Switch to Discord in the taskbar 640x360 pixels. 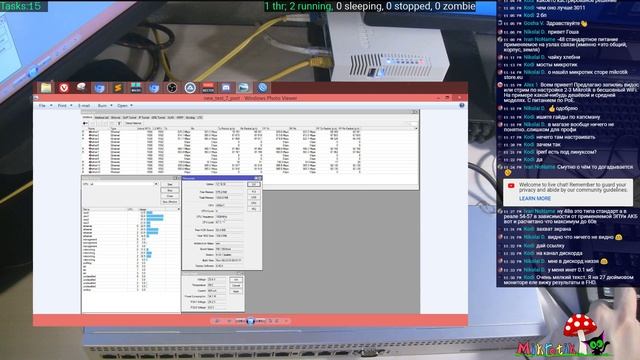coord(226,87)
